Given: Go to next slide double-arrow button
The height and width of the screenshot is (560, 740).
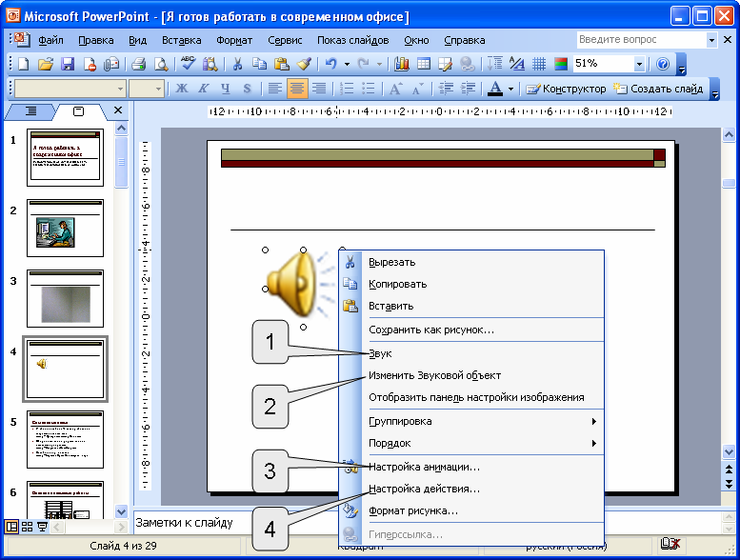Looking at the screenshot, I should coord(729,484).
